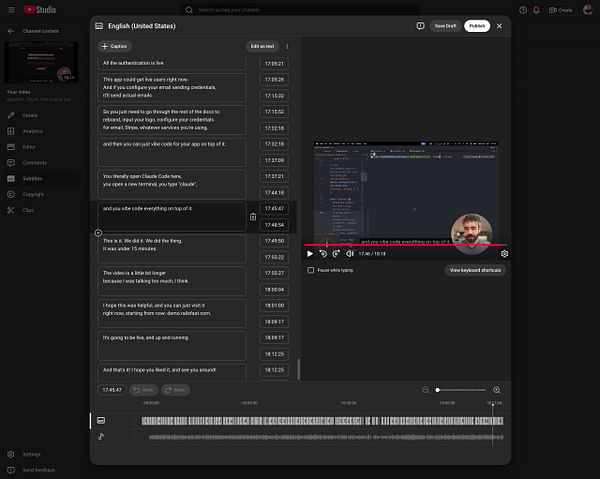Click the send feedback icon in dialog header

click(420, 26)
